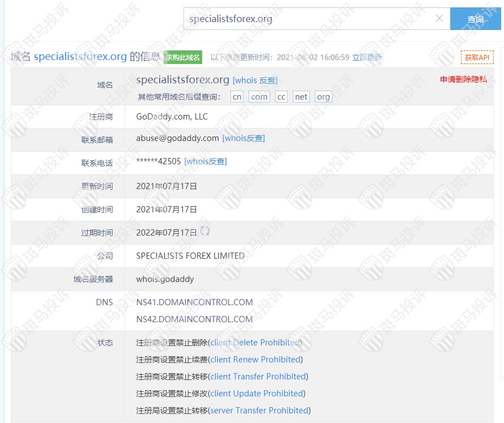Open the client Update Prohibited link
Screen dimensions: 504x423
[257, 394]
